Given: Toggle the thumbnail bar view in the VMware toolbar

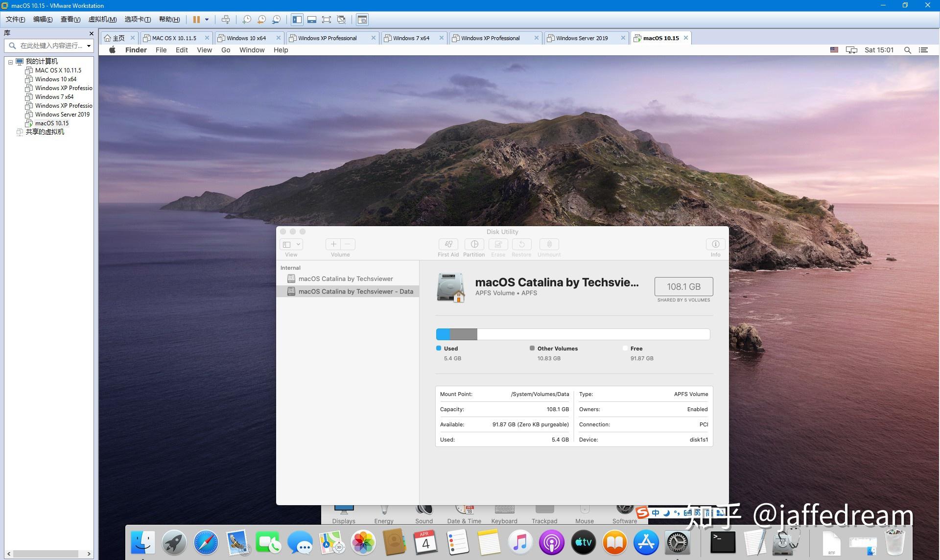Looking at the screenshot, I should 311,20.
